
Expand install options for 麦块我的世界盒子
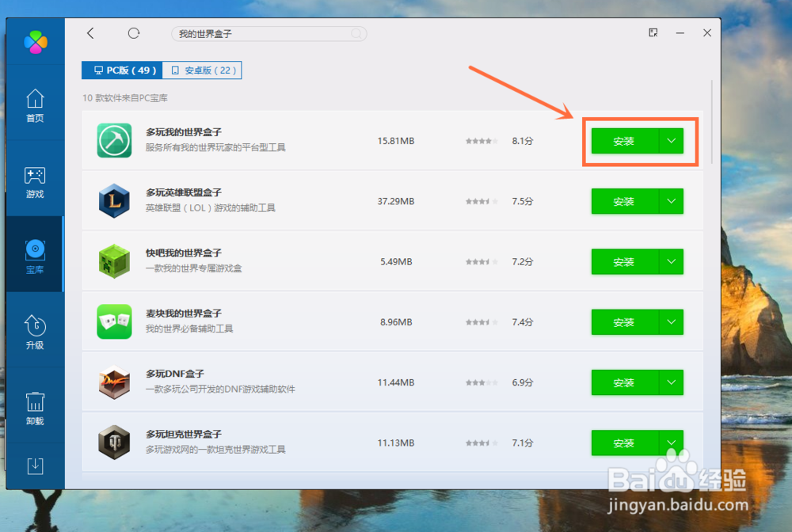672,322
